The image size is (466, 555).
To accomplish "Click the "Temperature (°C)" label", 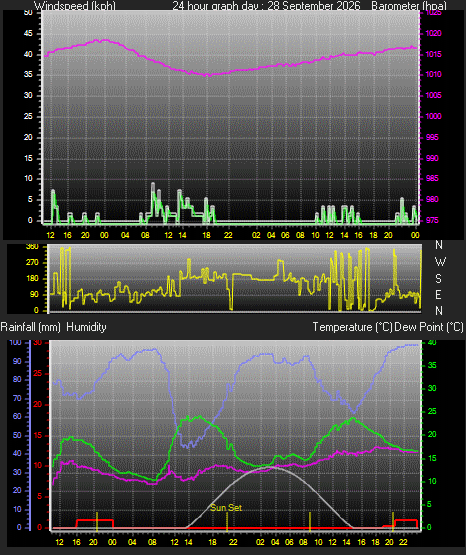I will [352, 327].
